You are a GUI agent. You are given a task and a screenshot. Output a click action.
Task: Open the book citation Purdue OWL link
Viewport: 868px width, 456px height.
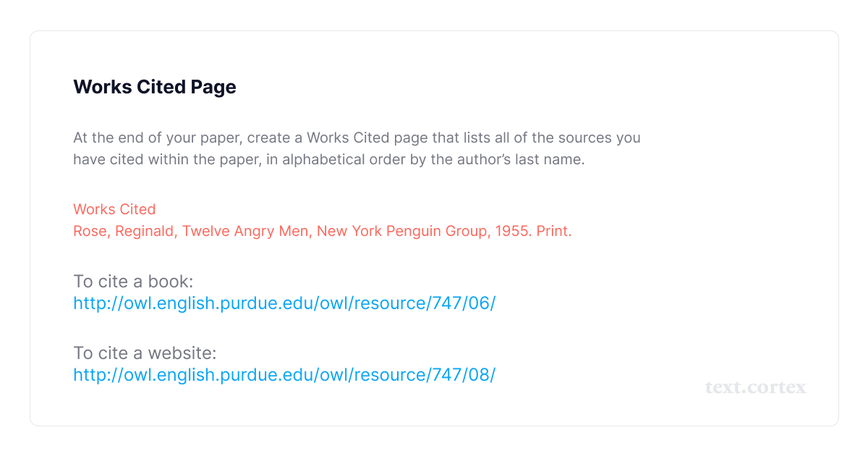point(284,303)
